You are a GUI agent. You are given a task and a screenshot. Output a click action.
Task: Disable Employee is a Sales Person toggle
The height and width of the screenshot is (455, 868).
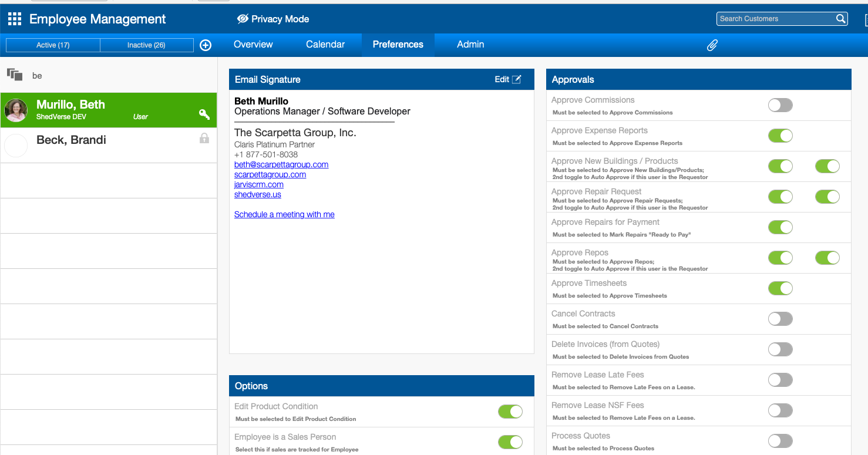[x=510, y=442]
